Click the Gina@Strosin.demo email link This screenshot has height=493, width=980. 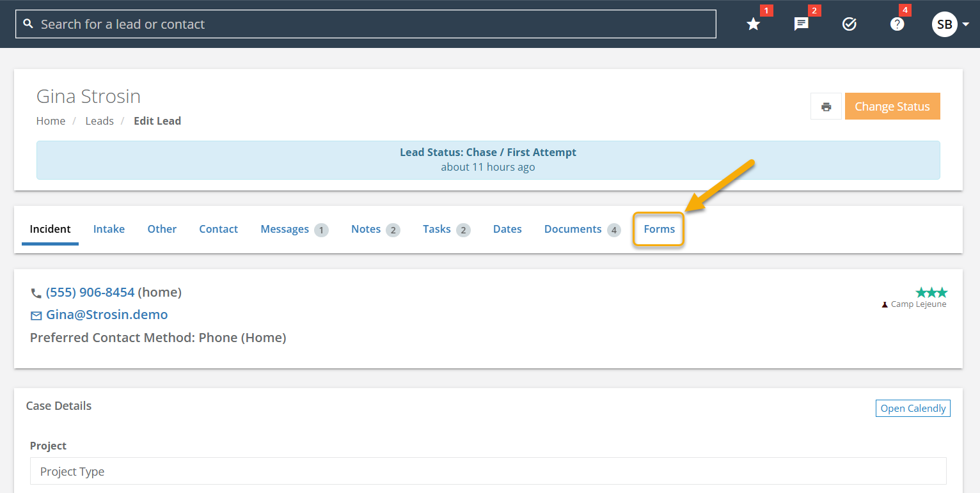click(107, 315)
